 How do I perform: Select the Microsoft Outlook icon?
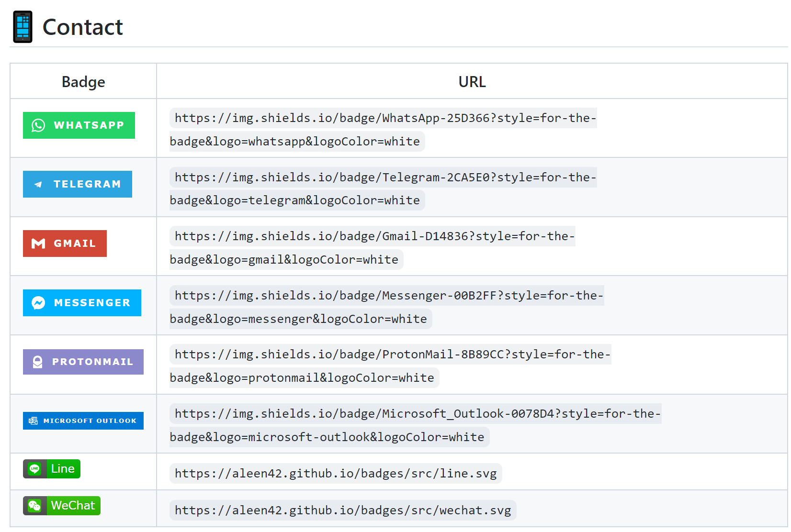click(34, 421)
